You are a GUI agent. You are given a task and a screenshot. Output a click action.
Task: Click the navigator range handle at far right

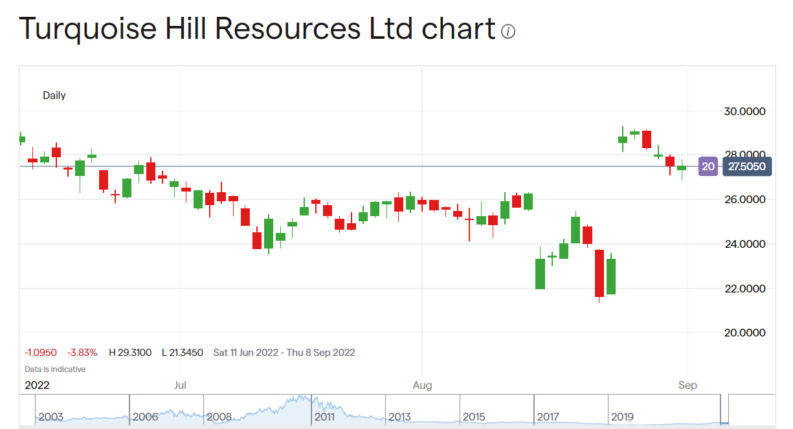[x=728, y=410]
